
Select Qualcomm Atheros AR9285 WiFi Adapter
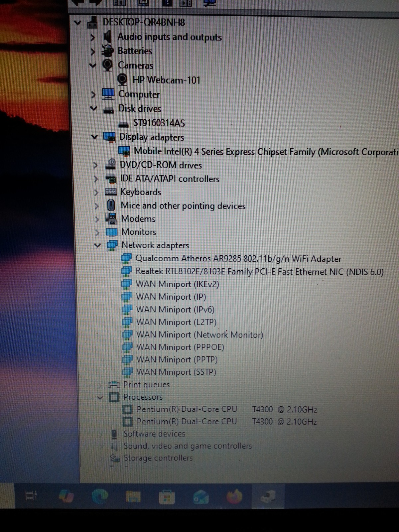click(x=238, y=259)
